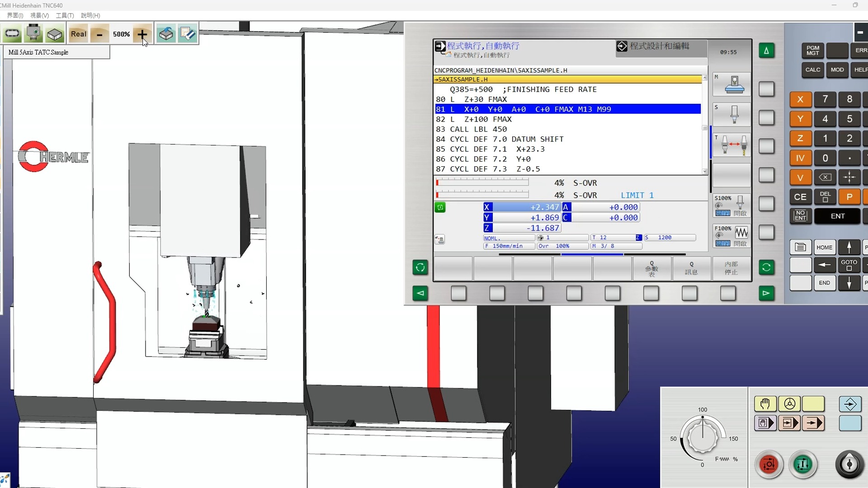Shift softkey row left with green arrow

pyautogui.click(x=420, y=293)
